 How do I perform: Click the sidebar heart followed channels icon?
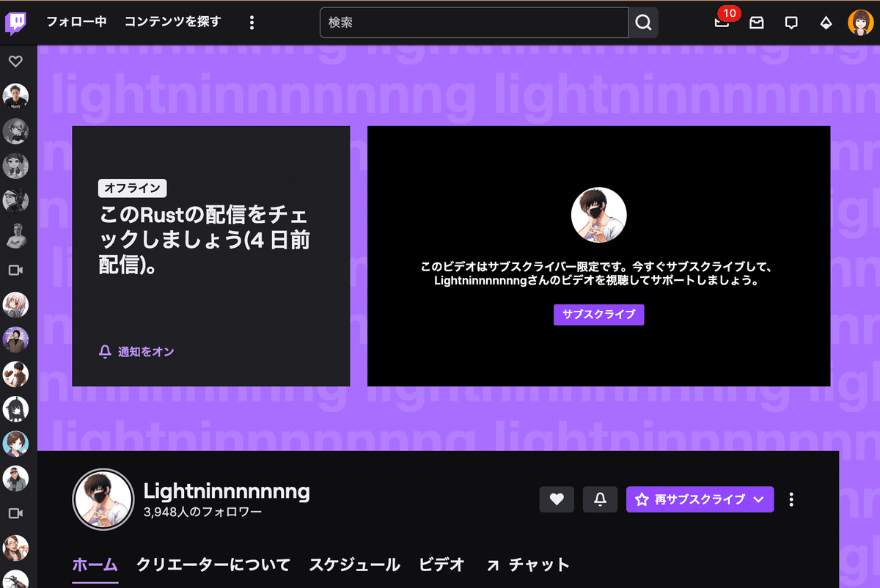15,62
